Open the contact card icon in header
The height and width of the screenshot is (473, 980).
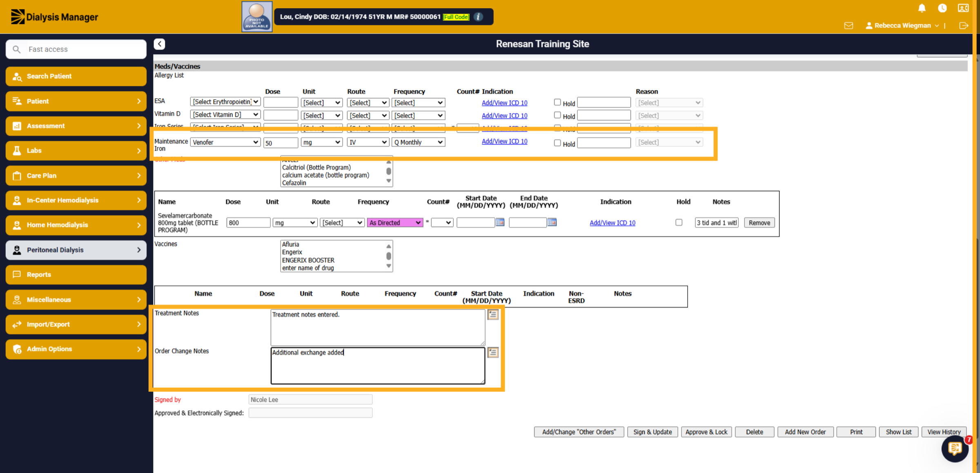tap(963, 8)
